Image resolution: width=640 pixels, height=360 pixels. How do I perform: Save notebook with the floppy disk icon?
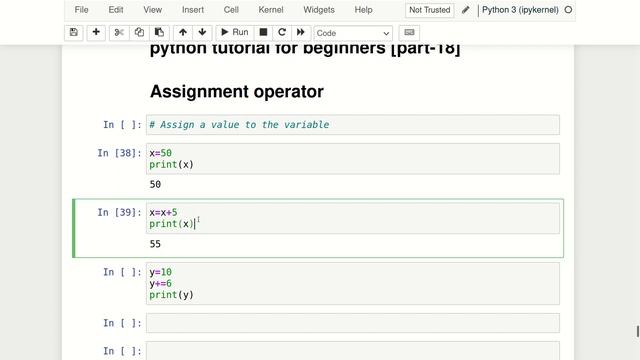73,32
